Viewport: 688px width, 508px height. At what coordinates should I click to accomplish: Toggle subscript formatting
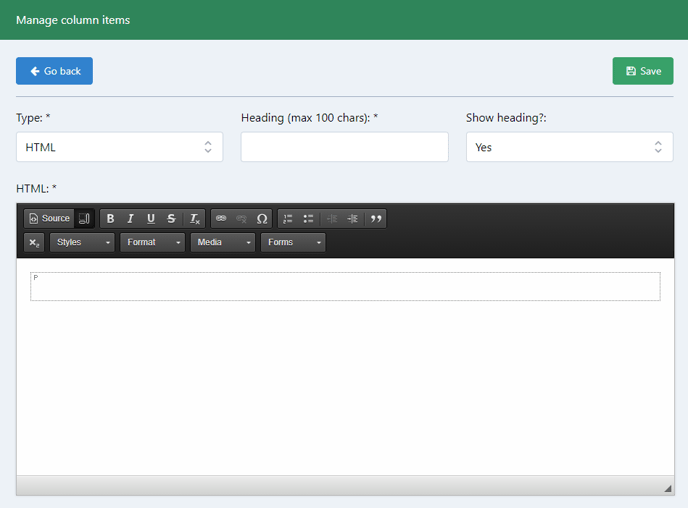tap(34, 243)
